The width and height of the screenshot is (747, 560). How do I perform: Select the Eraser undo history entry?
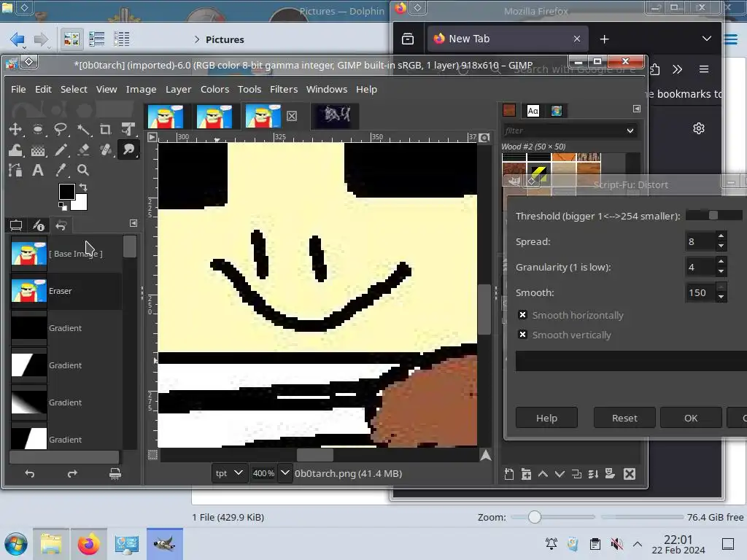pyautogui.click(x=66, y=291)
